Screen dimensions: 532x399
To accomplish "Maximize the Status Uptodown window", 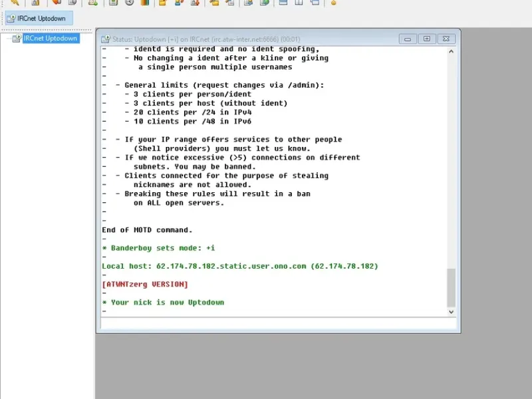I will point(427,39).
